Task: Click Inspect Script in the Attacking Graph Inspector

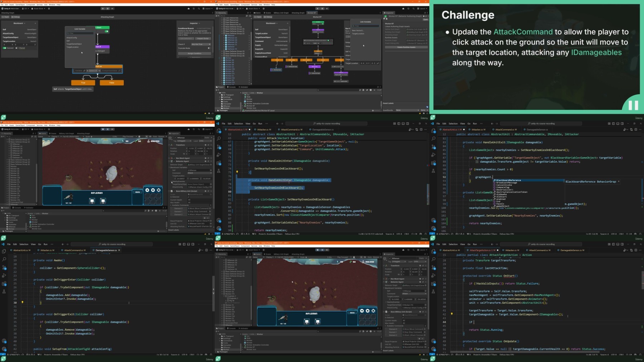Action: [203, 39]
